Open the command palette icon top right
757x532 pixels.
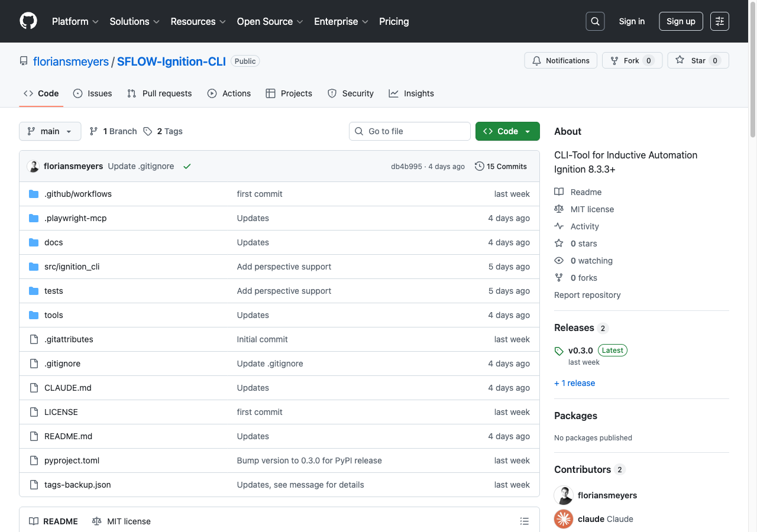pyautogui.click(x=719, y=21)
